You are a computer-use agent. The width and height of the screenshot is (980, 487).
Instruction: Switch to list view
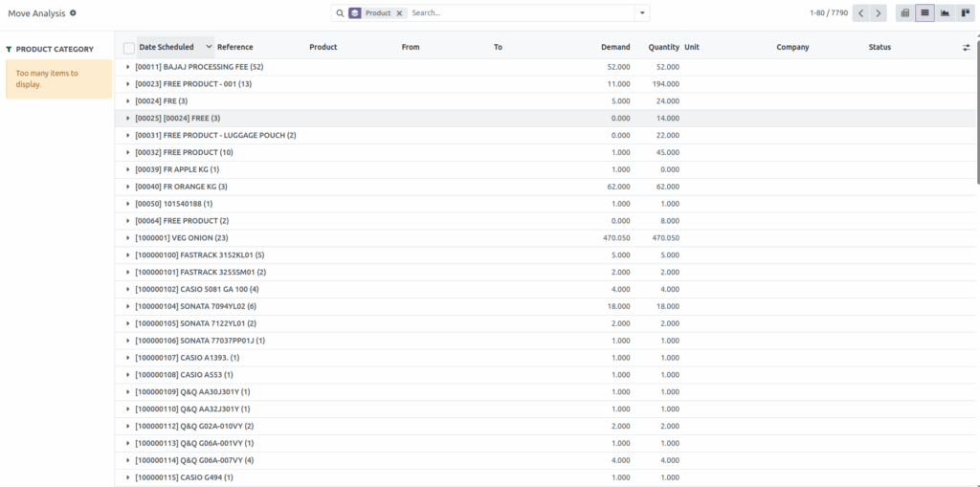pos(925,13)
